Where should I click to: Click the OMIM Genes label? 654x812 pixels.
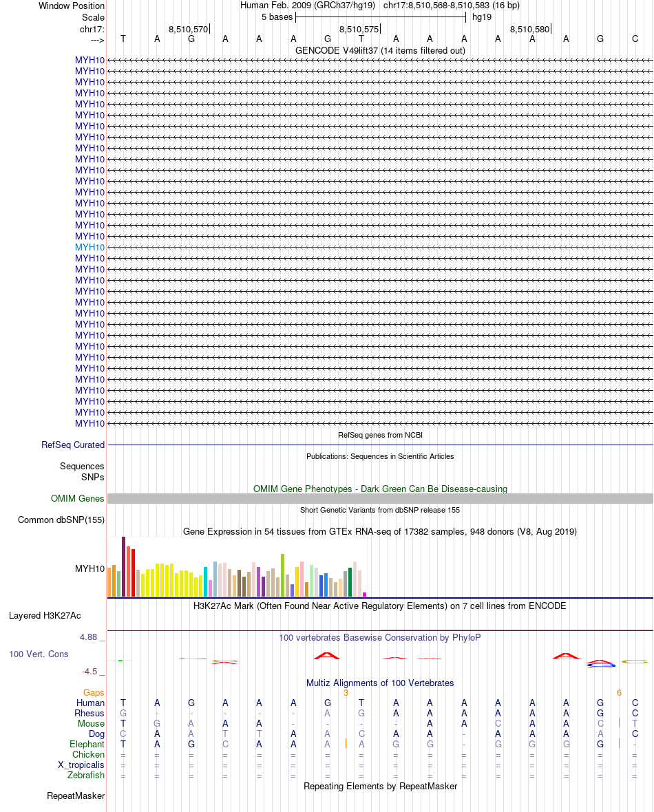(x=77, y=498)
